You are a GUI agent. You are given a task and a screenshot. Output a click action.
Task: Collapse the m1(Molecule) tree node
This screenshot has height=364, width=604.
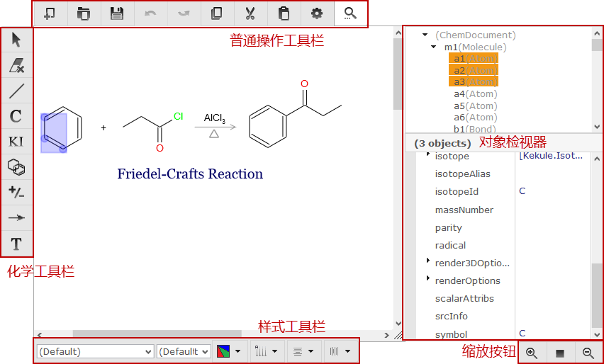pyautogui.click(x=434, y=47)
